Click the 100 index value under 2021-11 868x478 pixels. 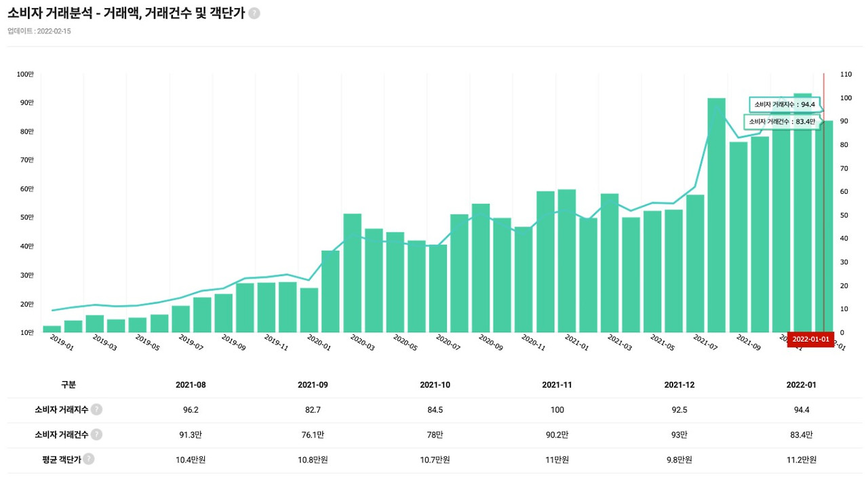click(557, 410)
